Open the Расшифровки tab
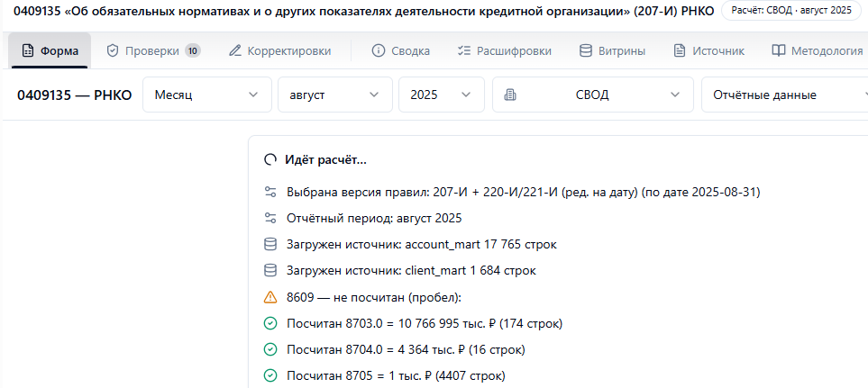Image resolution: width=868 pixels, height=388 pixels. click(x=504, y=50)
